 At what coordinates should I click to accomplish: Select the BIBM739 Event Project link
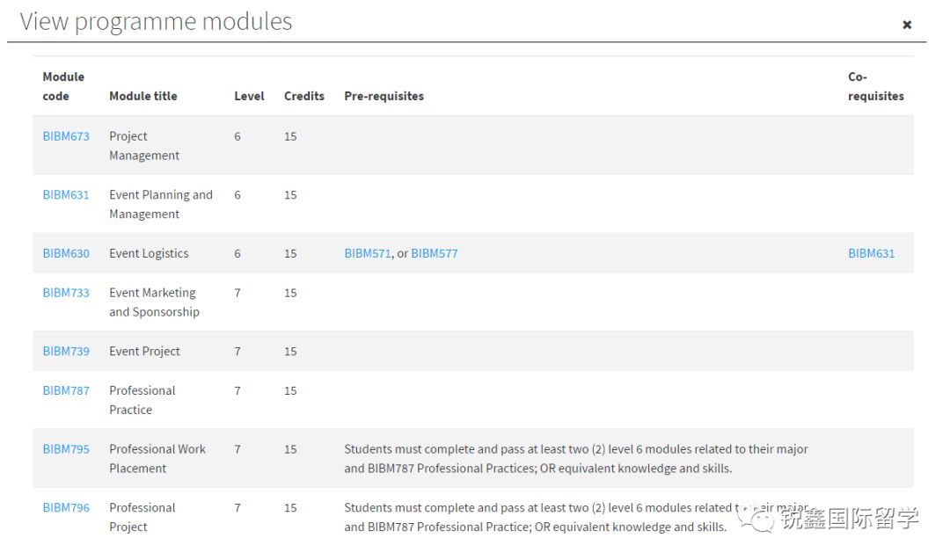[x=66, y=351]
